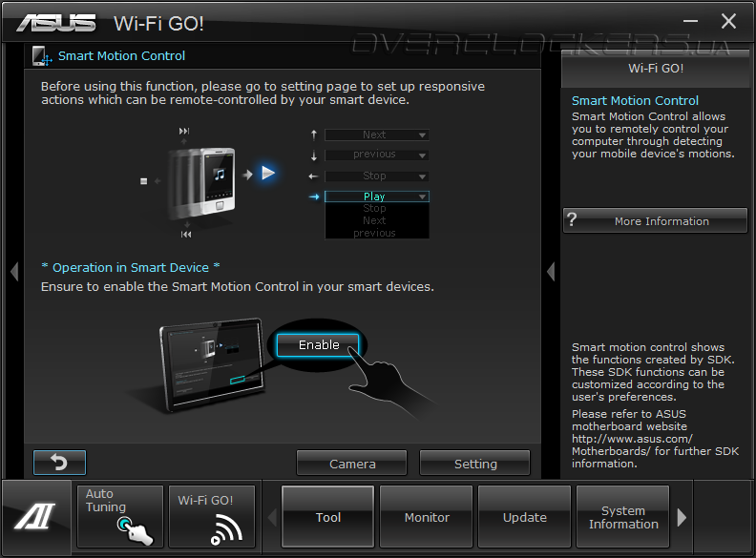The height and width of the screenshot is (558, 756).
Task: Open the Wi-Fi GO! tile
Action: [212, 517]
